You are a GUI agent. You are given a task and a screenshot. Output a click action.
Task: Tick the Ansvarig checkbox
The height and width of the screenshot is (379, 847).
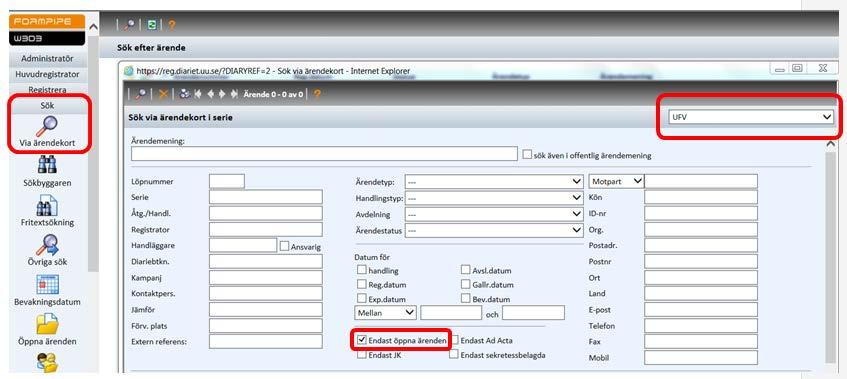coord(285,246)
